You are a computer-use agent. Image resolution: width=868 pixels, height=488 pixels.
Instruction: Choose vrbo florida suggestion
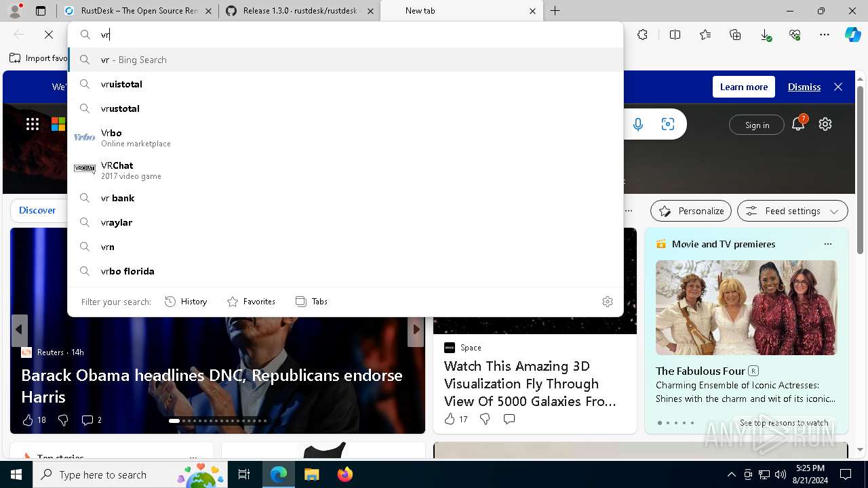pos(345,271)
